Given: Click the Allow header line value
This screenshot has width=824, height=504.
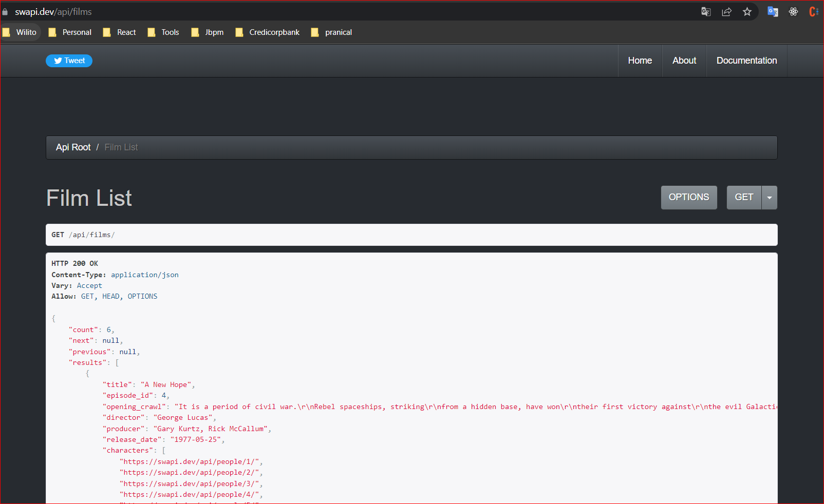Looking at the screenshot, I should click(119, 297).
